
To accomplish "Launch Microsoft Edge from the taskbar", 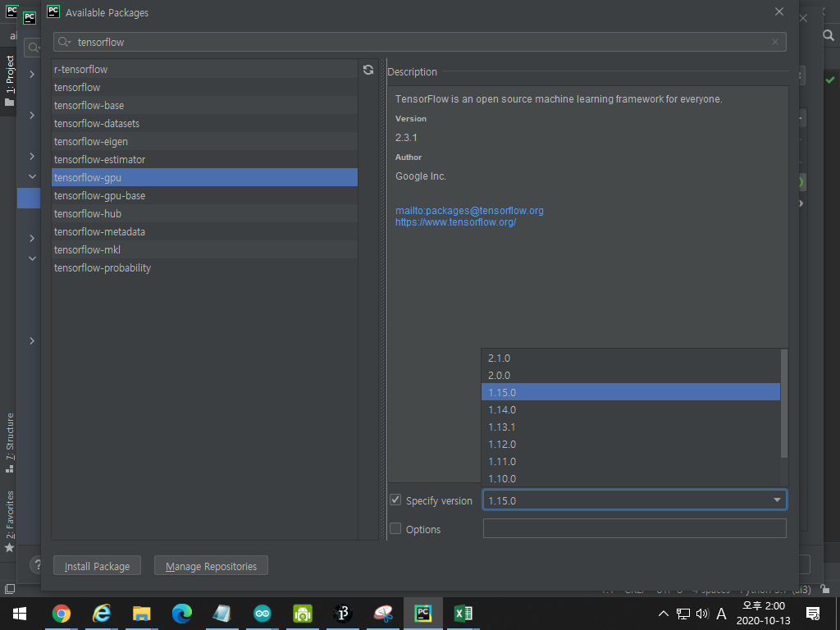I will 181,614.
